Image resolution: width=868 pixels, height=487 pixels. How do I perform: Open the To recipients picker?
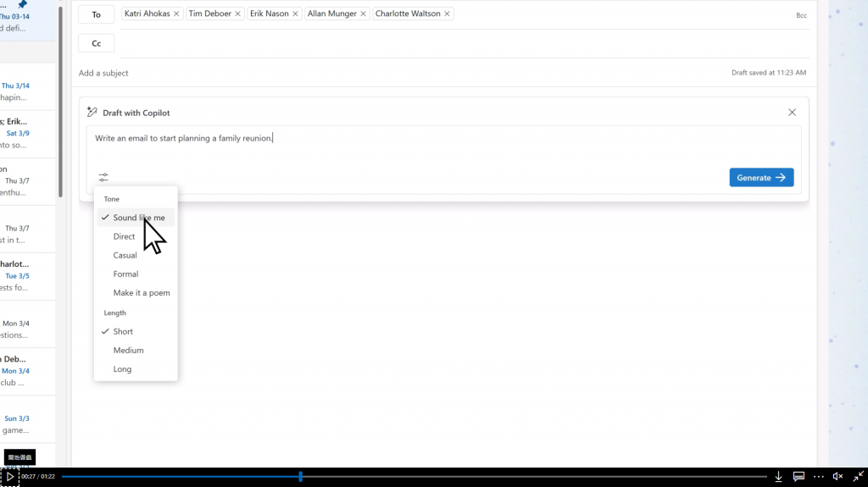(x=97, y=14)
